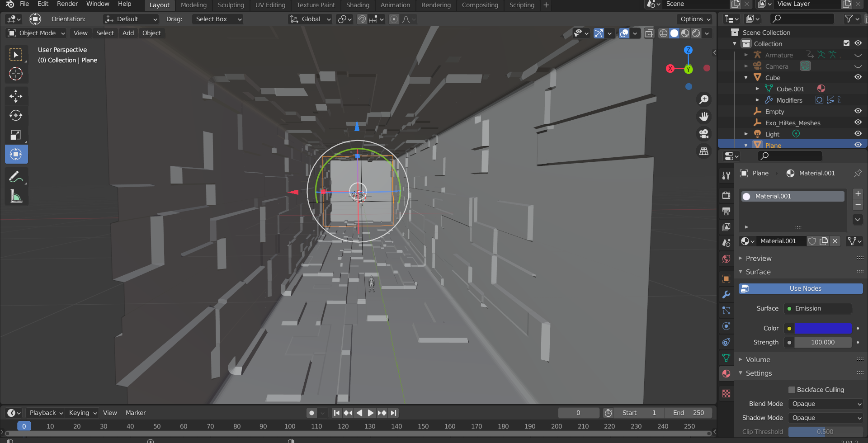This screenshot has width=868, height=443.
Task: Click the Blender logo menu icon
Action: 10,4
